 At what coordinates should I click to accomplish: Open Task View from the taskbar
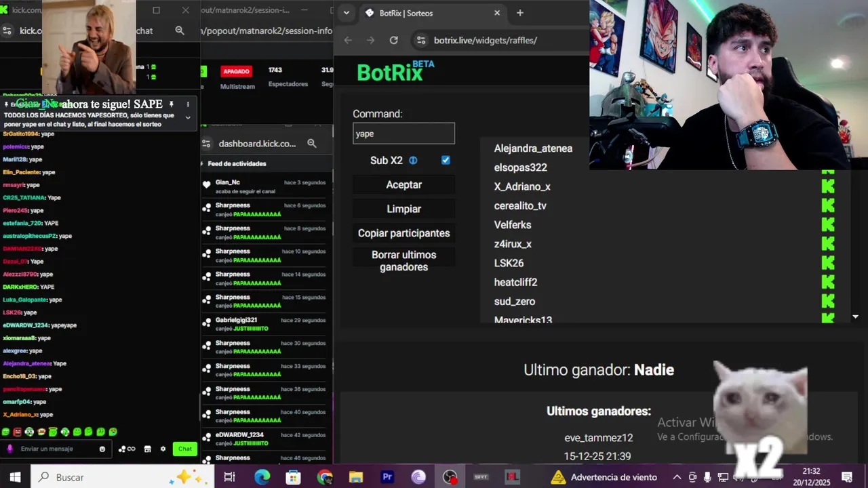pyautogui.click(x=229, y=477)
